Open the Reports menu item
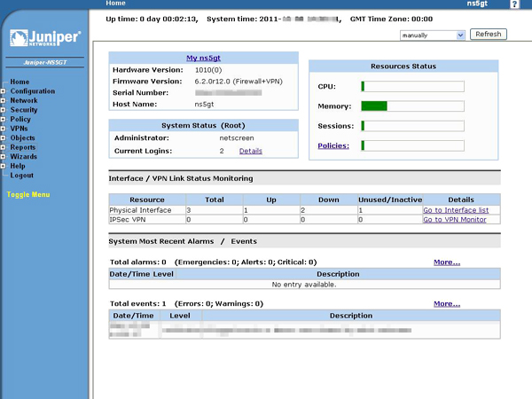 23,147
